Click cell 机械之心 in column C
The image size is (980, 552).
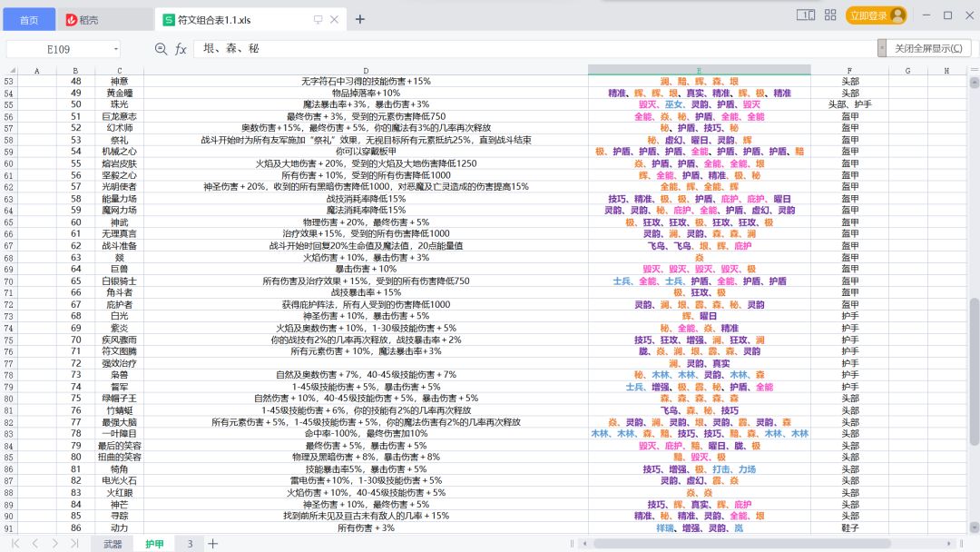(x=120, y=152)
